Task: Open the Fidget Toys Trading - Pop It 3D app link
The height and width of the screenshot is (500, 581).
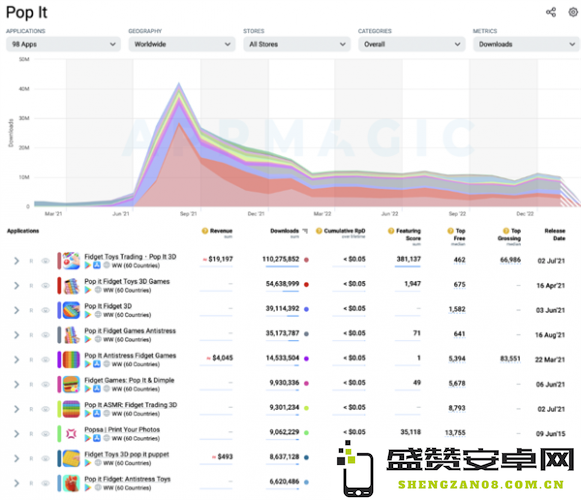Action: click(x=130, y=256)
